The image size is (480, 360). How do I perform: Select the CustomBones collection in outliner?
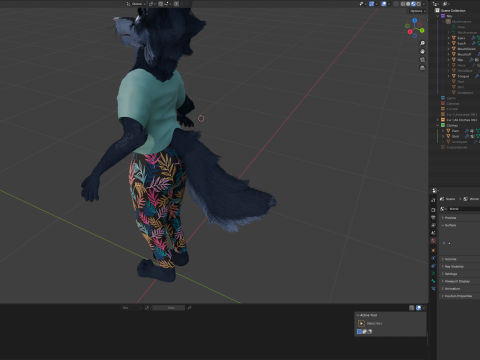point(457,147)
